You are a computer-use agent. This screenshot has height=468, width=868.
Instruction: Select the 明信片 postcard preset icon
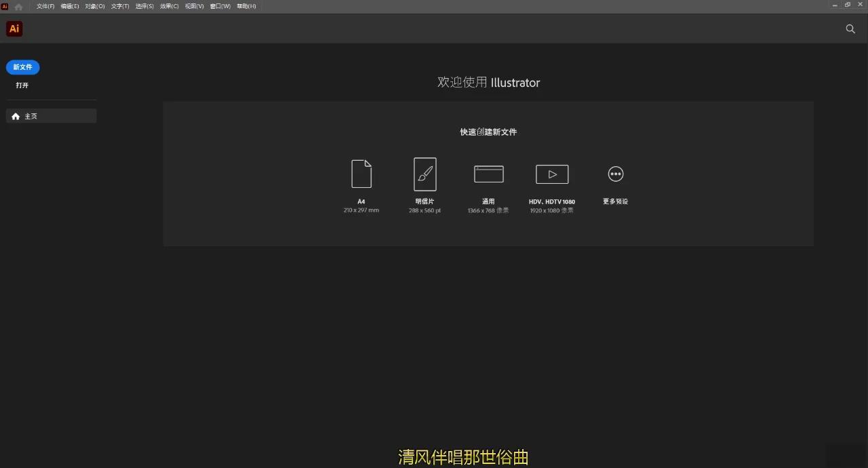pos(425,174)
